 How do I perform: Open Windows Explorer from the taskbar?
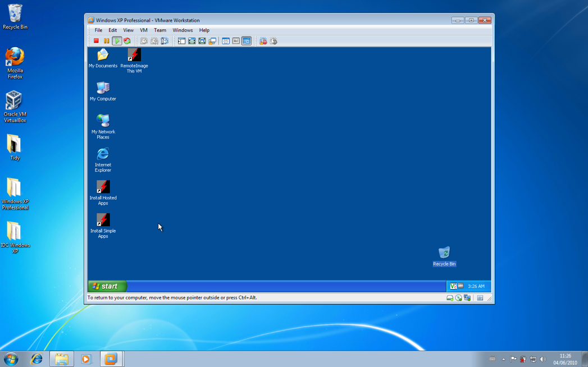coord(62,359)
